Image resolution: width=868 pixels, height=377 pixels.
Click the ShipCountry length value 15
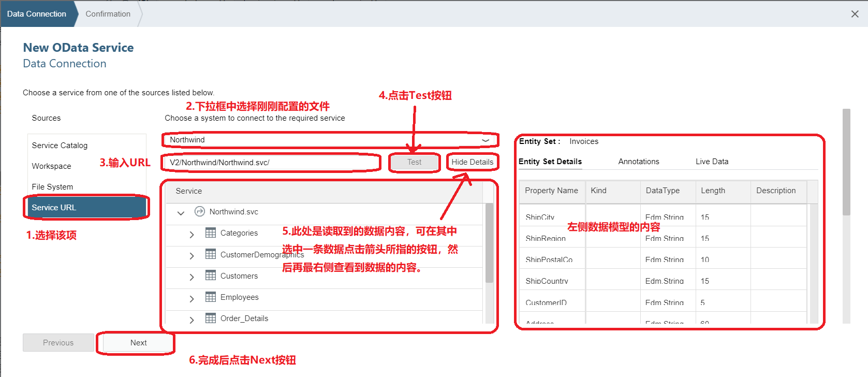click(705, 281)
